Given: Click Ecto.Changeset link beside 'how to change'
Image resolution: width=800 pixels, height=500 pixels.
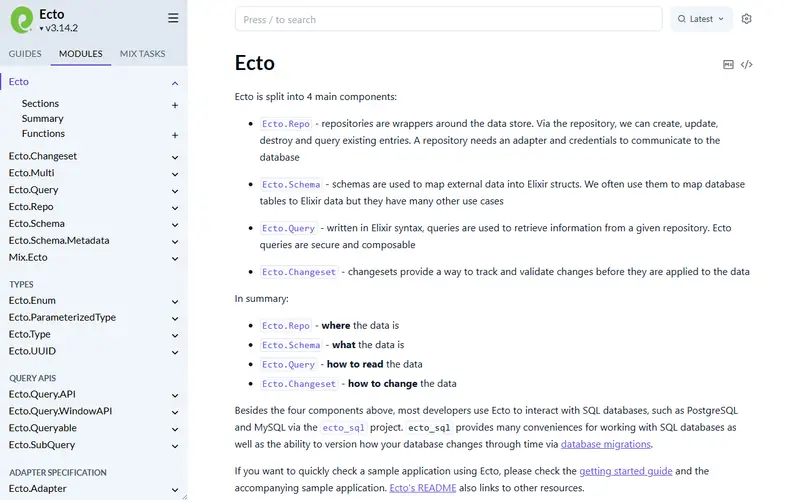Looking at the screenshot, I should (298, 384).
